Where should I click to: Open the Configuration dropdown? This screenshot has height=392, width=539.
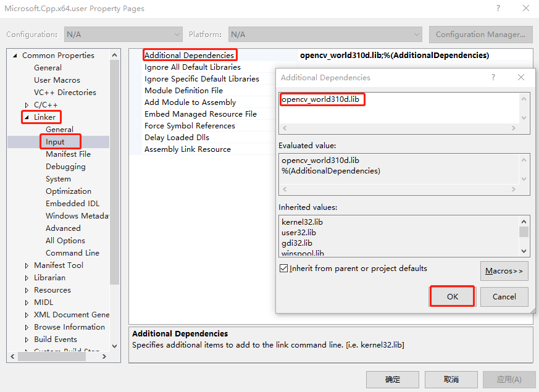tap(123, 35)
